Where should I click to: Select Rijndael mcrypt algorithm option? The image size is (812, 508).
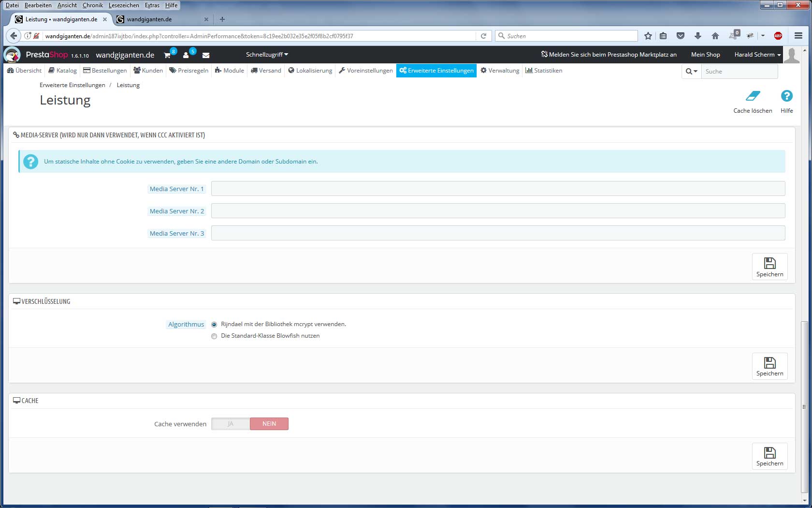(x=214, y=325)
